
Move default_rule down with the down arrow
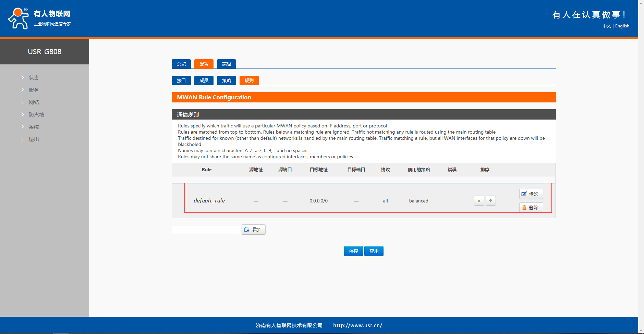[490, 201]
